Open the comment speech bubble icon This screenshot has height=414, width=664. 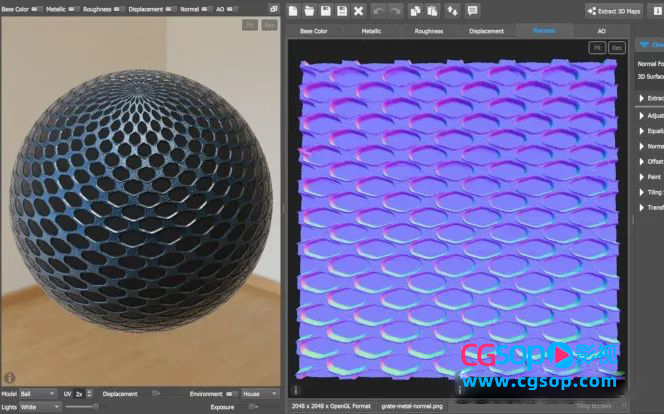tap(472, 10)
